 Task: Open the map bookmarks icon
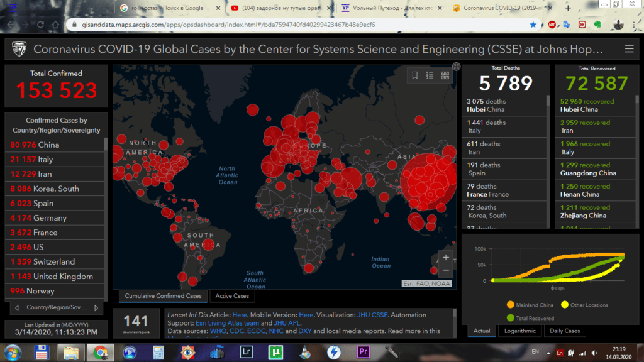tap(415, 75)
